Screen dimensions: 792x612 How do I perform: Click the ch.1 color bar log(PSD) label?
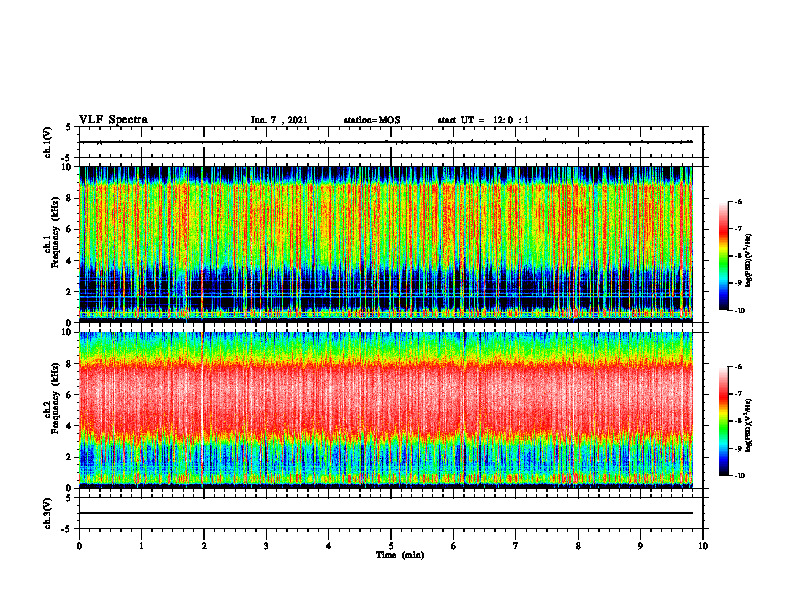tap(749, 261)
